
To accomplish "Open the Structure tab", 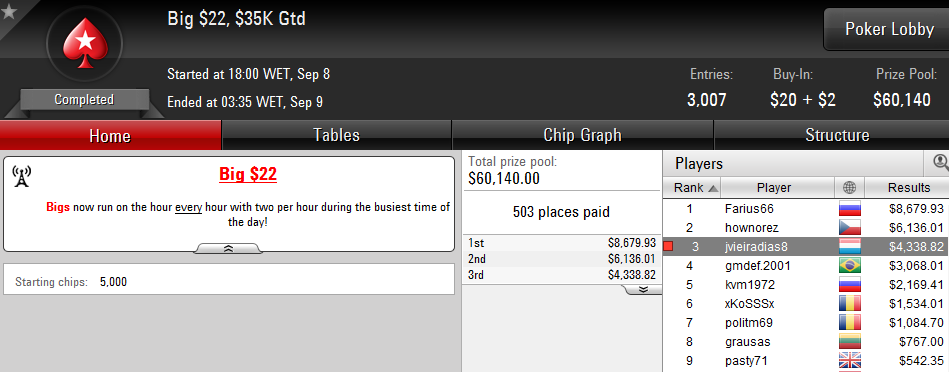I will (x=837, y=135).
